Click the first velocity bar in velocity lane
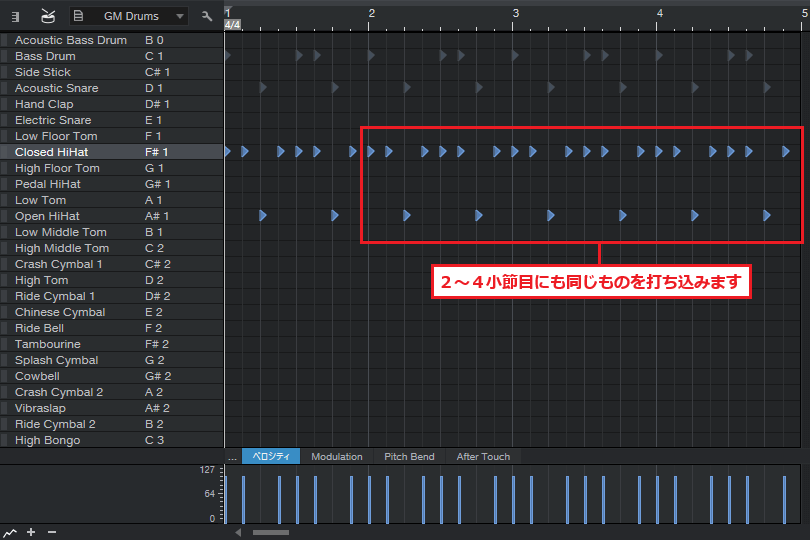Screen dimensions: 810x540 [226, 498]
